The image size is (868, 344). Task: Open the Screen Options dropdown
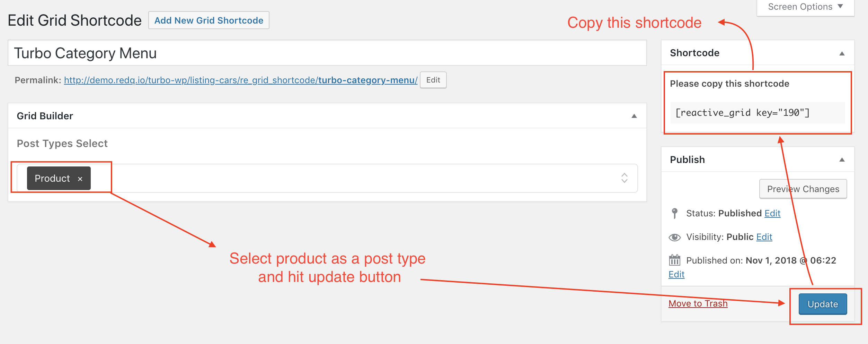[805, 7]
